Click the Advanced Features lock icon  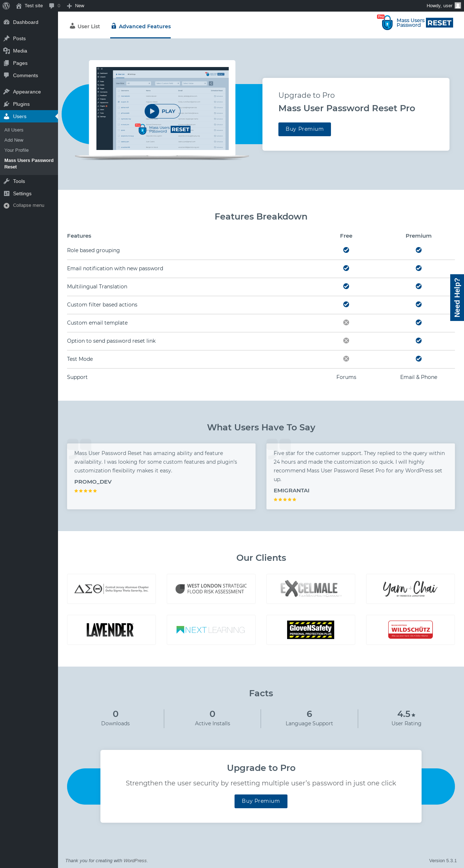[114, 26]
